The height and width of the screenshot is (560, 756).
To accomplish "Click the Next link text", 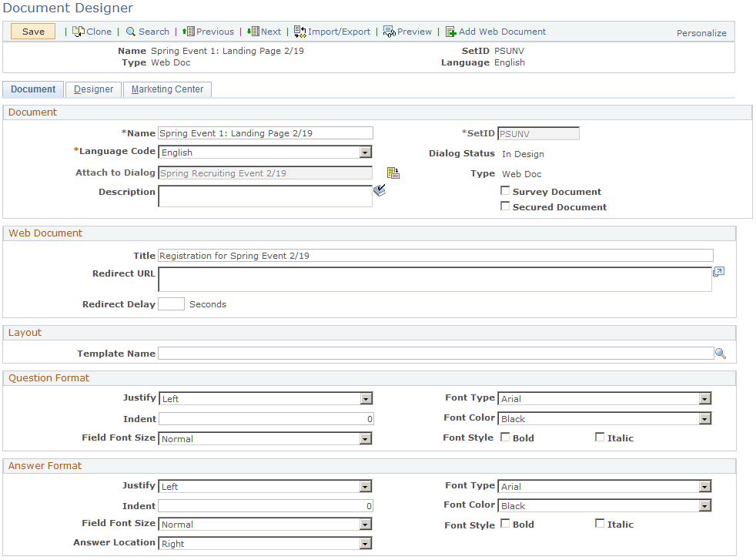I will click(271, 32).
